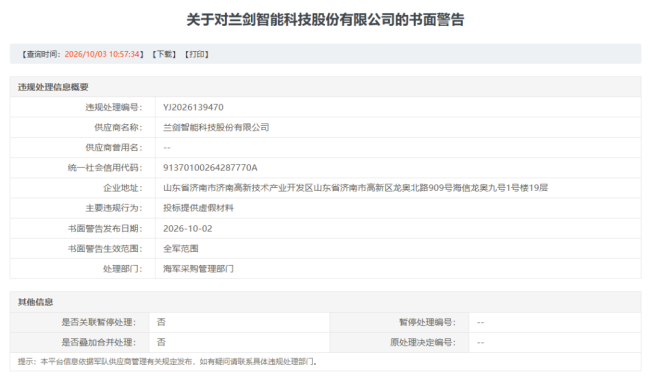Click the 处理部门 label
This screenshot has width=650, height=377.
pyautogui.click(x=123, y=269)
